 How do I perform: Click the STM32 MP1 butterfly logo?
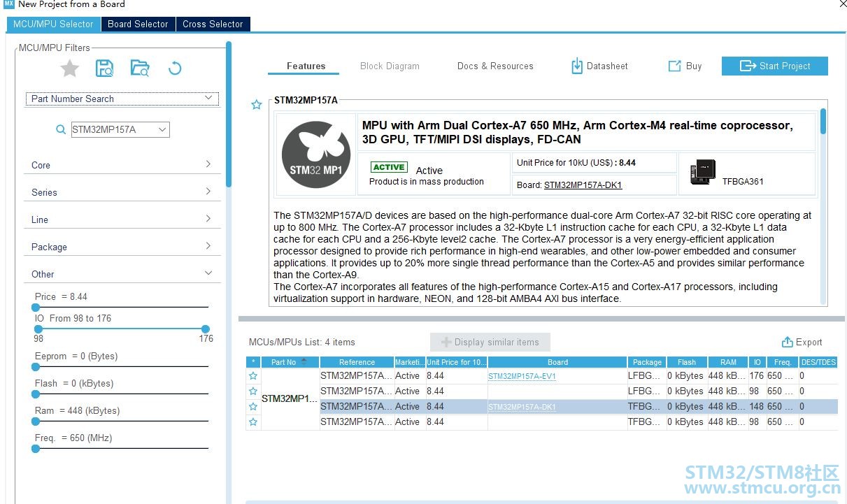tap(316, 154)
